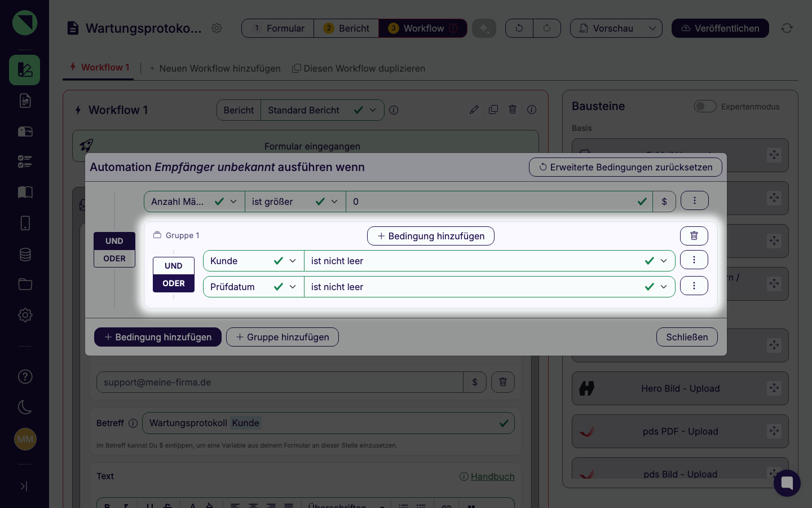Switch to the Bericht step tab

click(x=346, y=28)
